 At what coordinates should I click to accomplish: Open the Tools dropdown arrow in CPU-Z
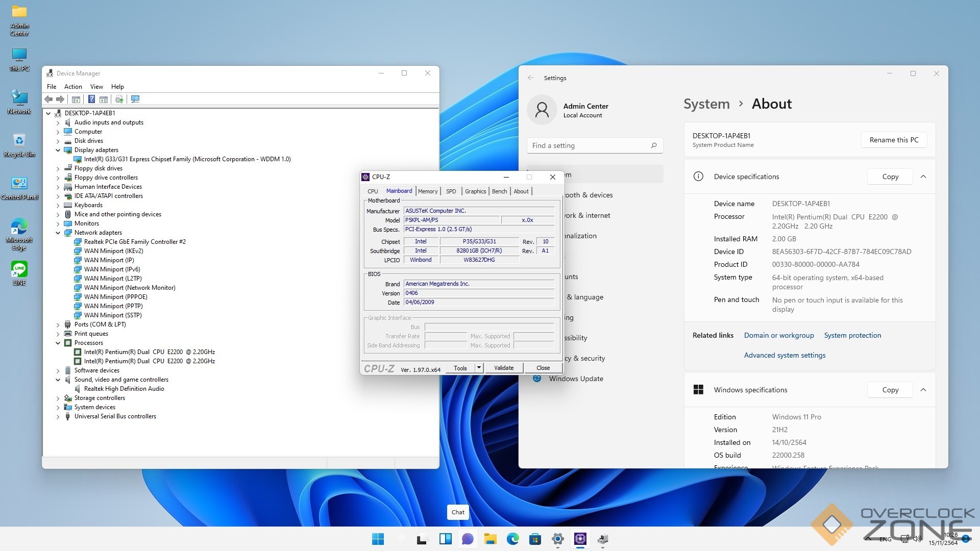pyautogui.click(x=479, y=368)
